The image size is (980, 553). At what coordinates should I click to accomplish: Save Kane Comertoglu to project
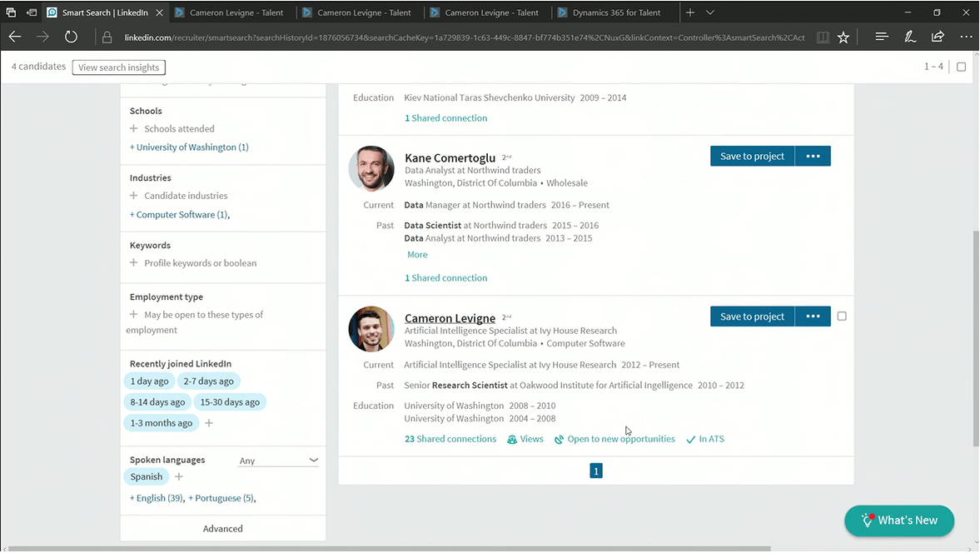tap(752, 157)
